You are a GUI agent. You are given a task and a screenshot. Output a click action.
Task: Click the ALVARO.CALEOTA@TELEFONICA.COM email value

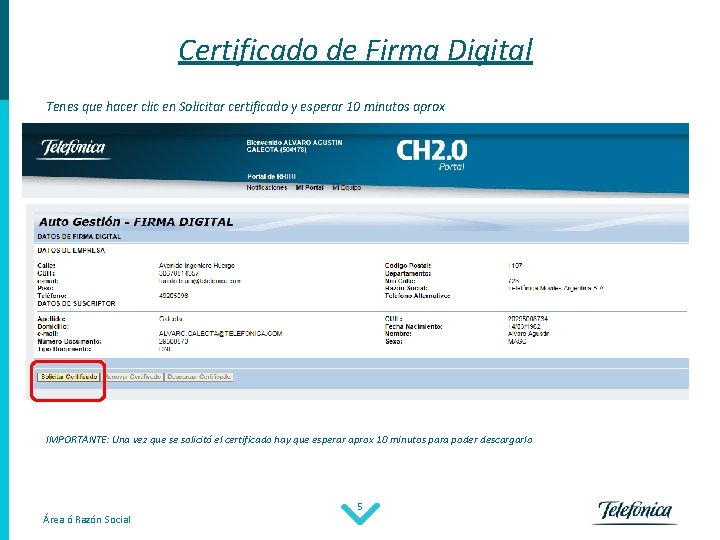pos(220,333)
